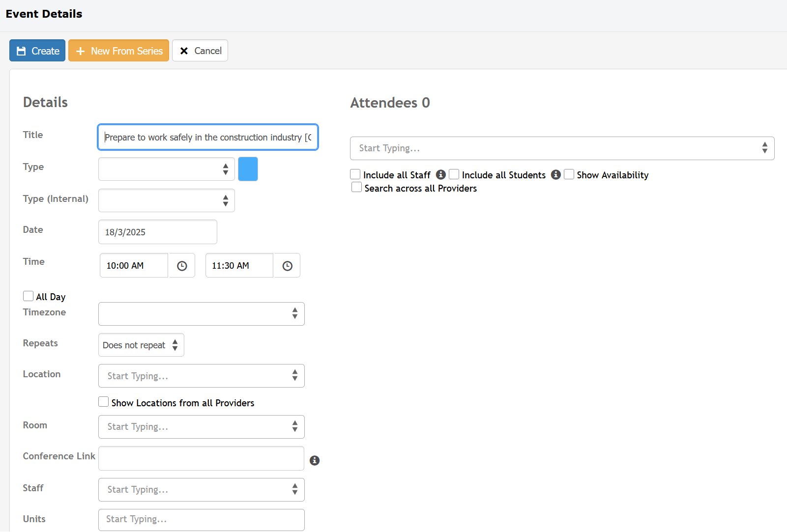
Task: Click info icon beside Include all Staff
Action: 441,174
